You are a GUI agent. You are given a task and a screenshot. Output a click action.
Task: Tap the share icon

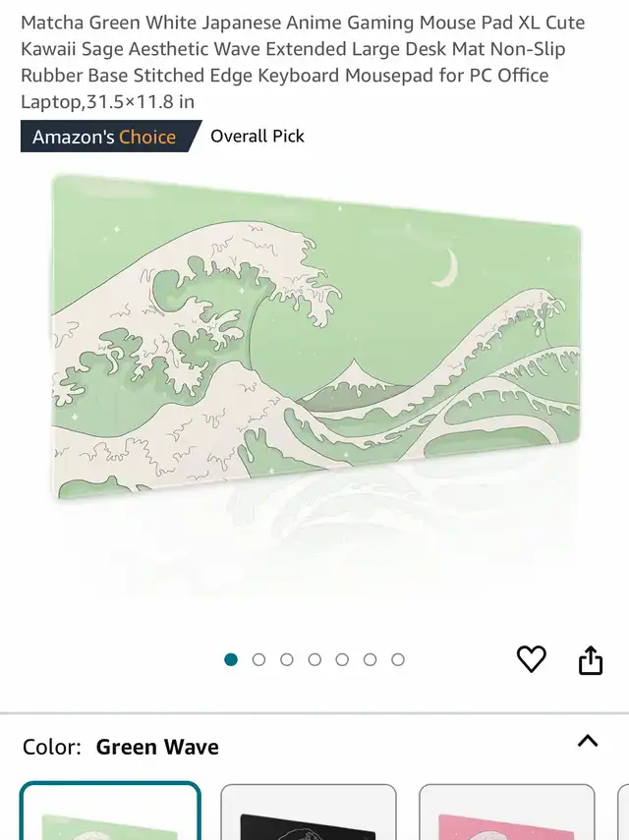591,659
